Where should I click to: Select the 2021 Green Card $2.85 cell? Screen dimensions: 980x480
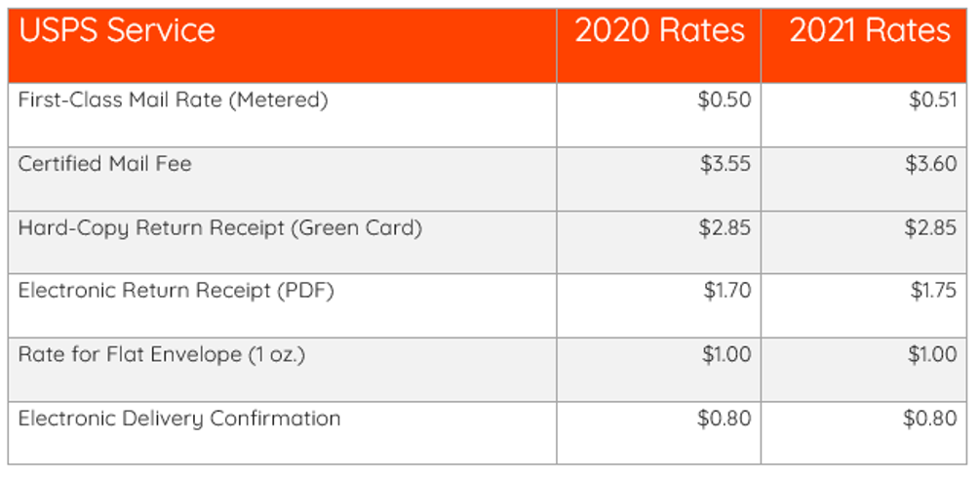[864, 242]
